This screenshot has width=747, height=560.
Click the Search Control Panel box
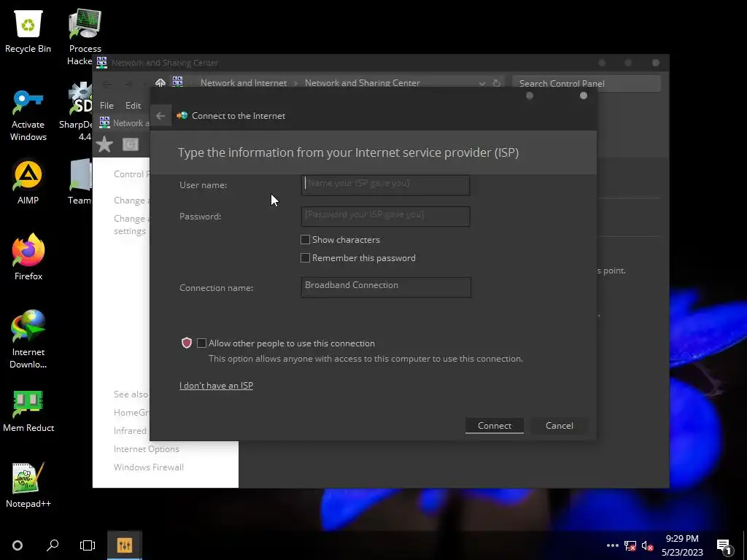pyautogui.click(x=587, y=83)
